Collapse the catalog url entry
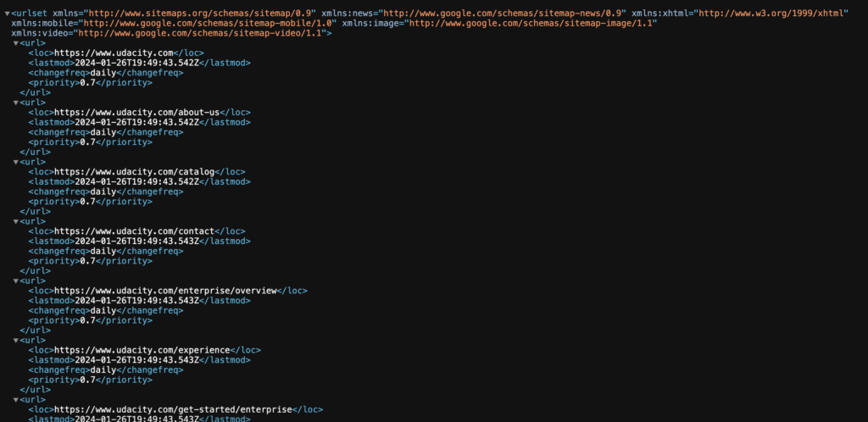 [x=16, y=162]
